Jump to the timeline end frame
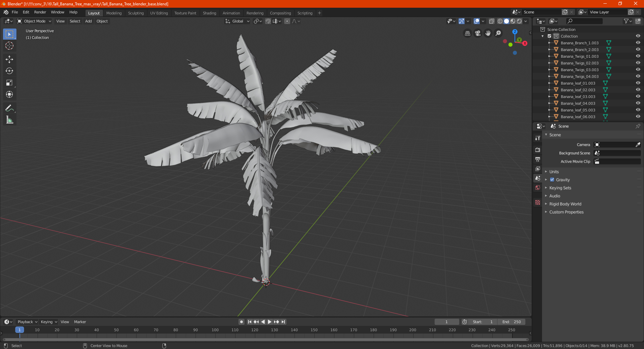This screenshot has height=349, width=644. point(283,322)
